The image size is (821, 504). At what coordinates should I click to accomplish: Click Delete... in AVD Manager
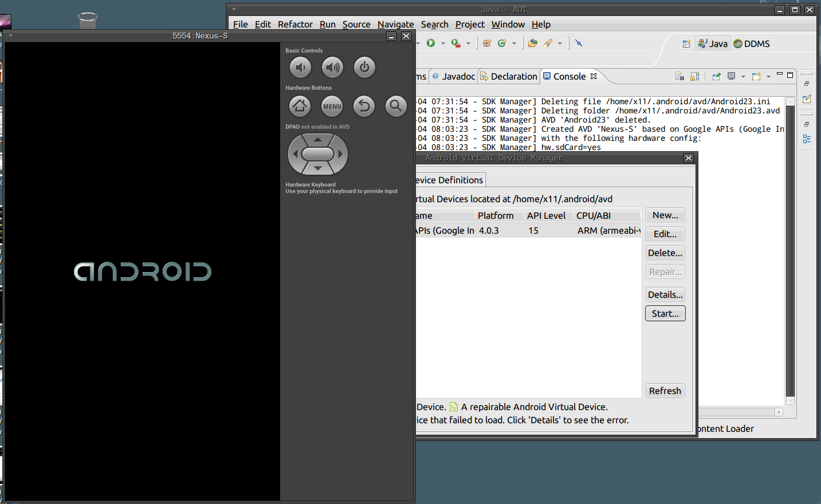pyautogui.click(x=665, y=253)
